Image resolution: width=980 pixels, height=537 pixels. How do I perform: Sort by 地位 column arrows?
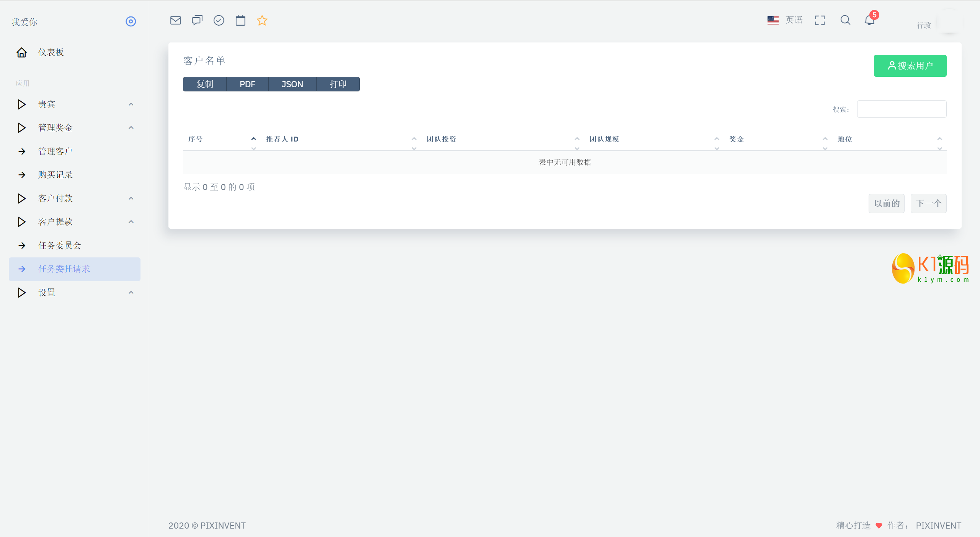939,143
